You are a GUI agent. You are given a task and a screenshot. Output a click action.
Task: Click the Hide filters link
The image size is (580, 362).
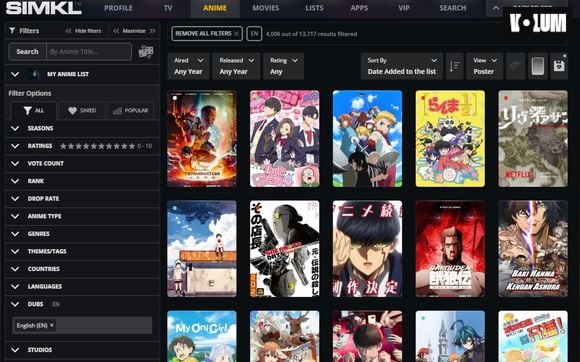[83, 31]
